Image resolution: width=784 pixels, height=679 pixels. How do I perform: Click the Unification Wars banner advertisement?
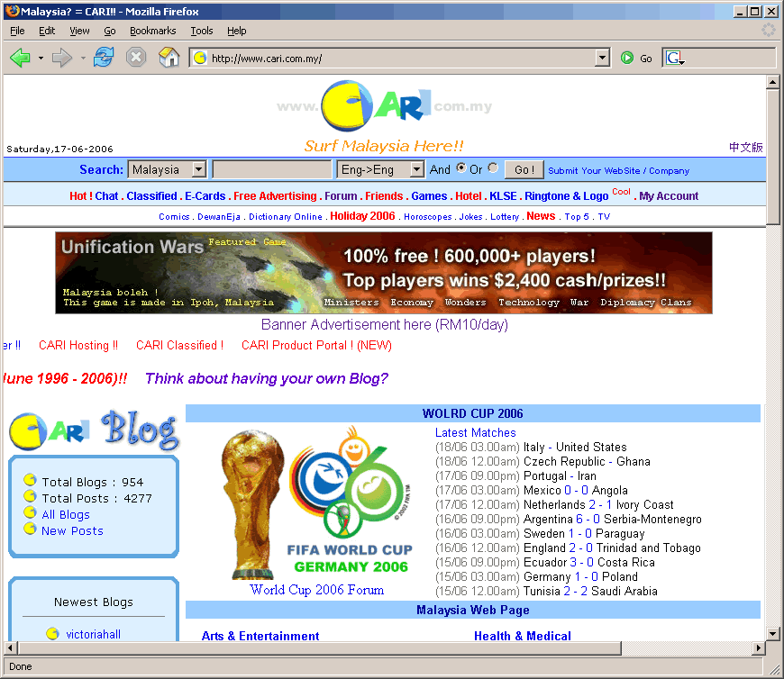(383, 272)
